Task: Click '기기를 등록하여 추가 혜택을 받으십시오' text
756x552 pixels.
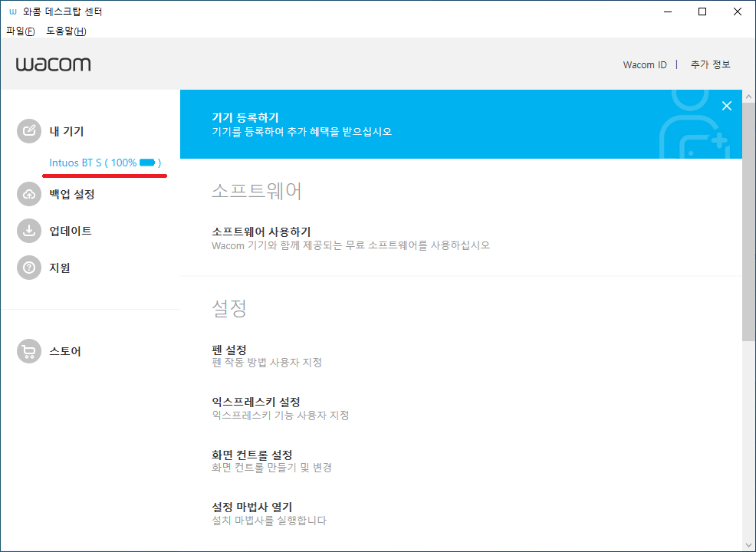Action: tap(302, 131)
